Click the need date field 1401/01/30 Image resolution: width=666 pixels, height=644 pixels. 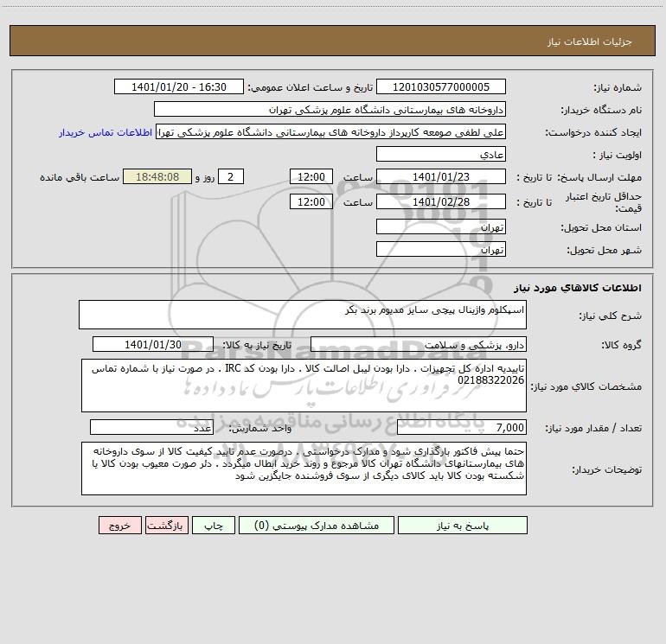(x=153, y=344)
